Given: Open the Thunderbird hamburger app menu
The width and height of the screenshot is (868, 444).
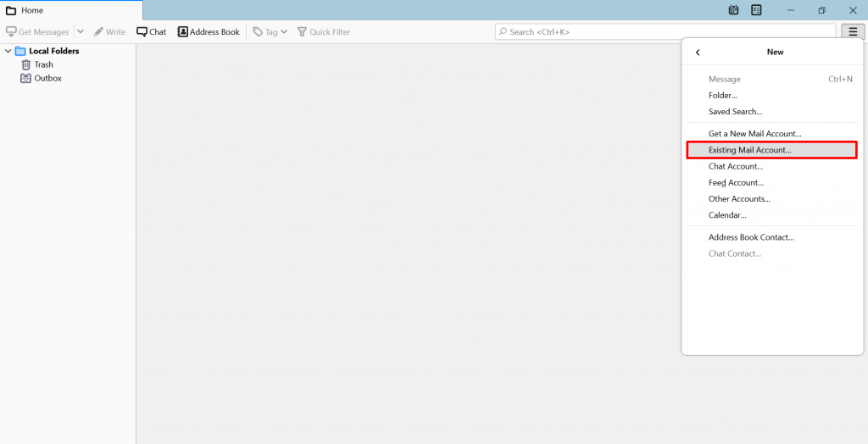Looking at the screenshot, I should (x=853, y=32).
